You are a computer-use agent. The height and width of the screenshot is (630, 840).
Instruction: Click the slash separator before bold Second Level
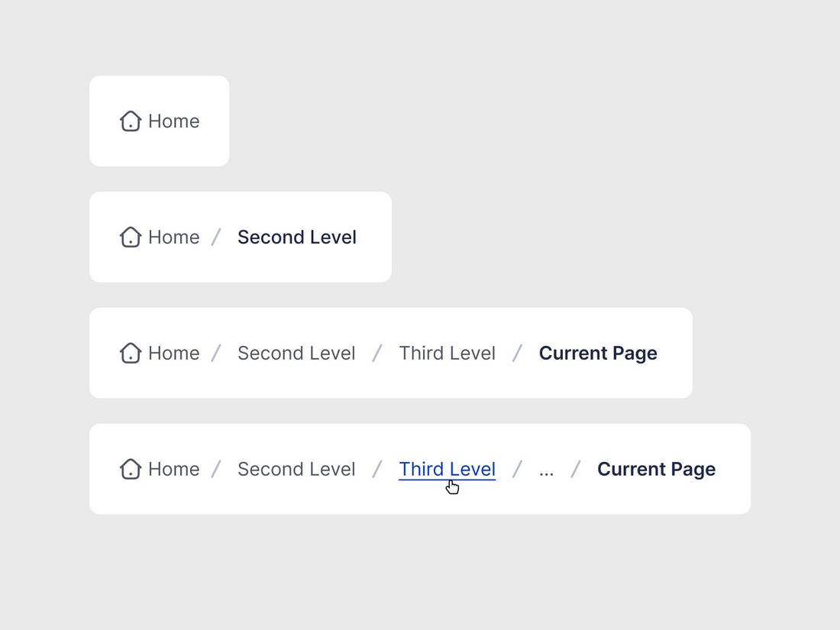click(x=216, y=237)
